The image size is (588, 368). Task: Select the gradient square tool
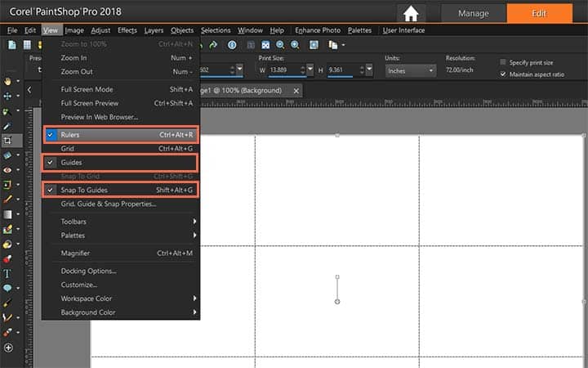7,214
